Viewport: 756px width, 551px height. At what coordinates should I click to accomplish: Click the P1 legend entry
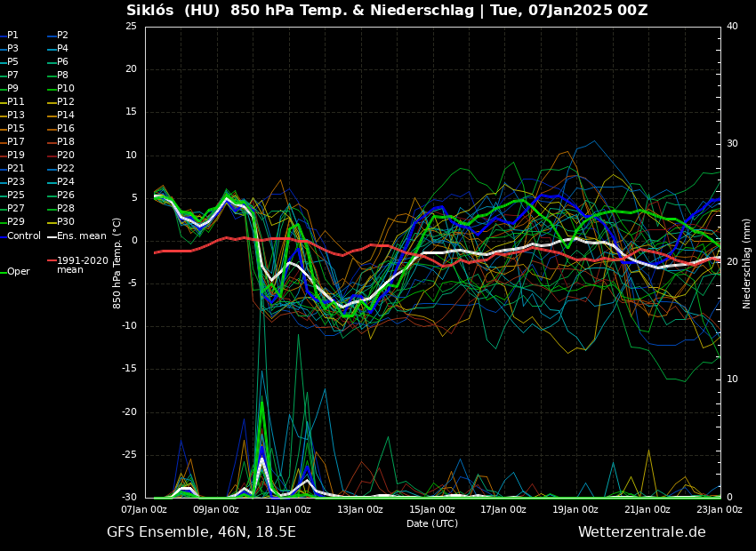click(x=12, y=36)
